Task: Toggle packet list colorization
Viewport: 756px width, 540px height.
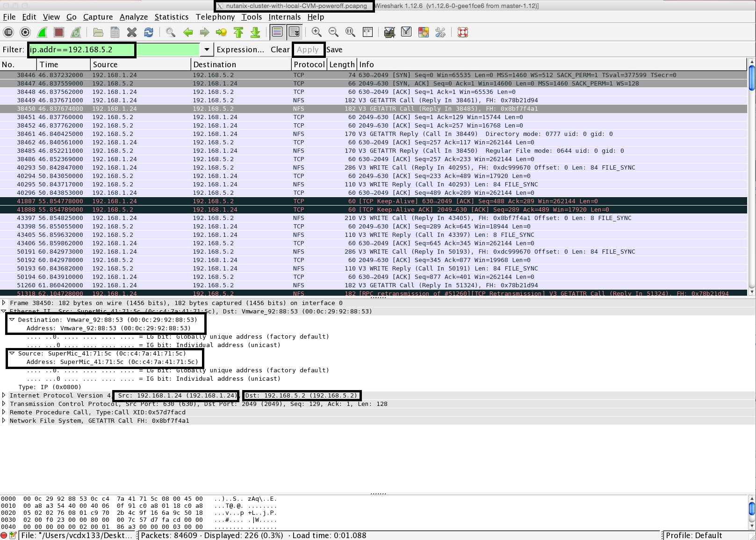Action: click(277, 32)
